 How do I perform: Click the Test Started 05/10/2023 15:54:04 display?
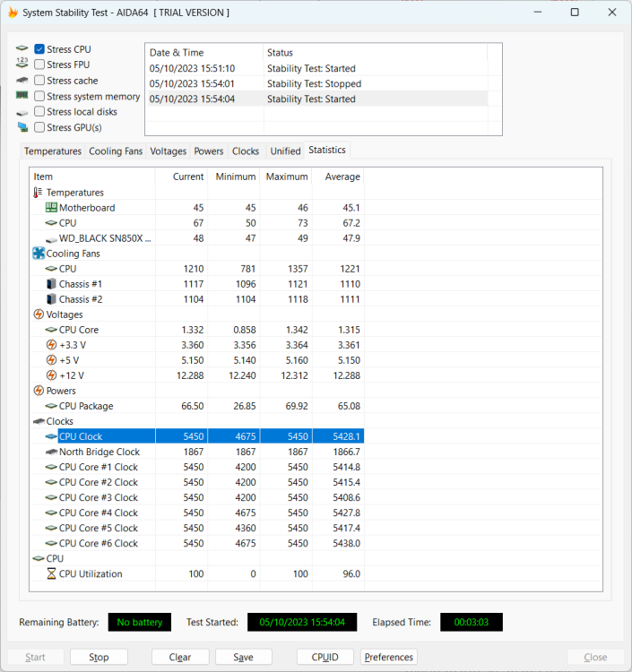point(302,623)
